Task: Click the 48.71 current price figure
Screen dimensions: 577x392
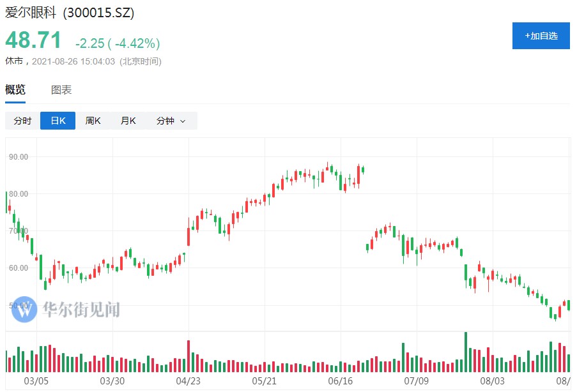Action: pos(33,41)
